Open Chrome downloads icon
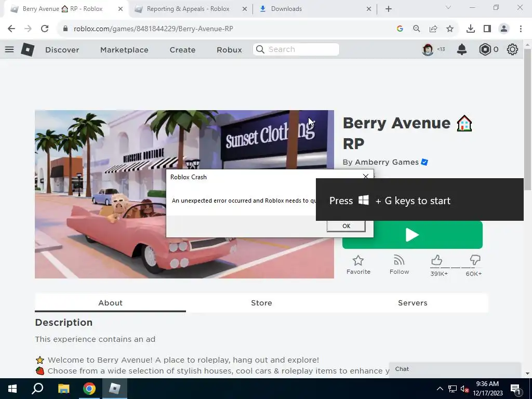Image resolution: width=532 pixels, height=399 pixels. [x=471, y=29]
